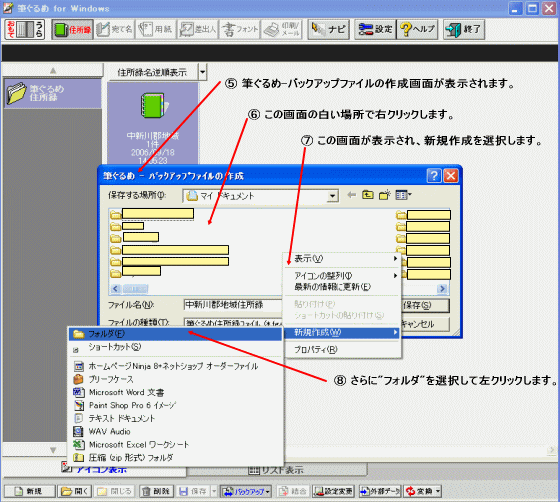Choose Microsoft Word 文書 entry
Screen dimensions: 560x502
pyautogui.click(x=175, y=392)
